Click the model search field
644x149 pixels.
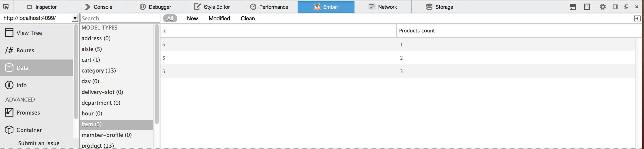(120, 19)
